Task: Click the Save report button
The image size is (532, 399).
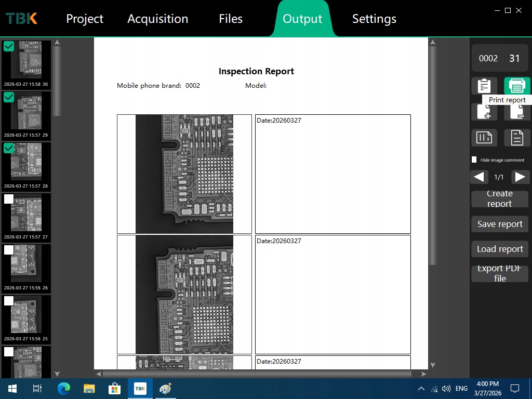Action: click(x=500, y=224)
